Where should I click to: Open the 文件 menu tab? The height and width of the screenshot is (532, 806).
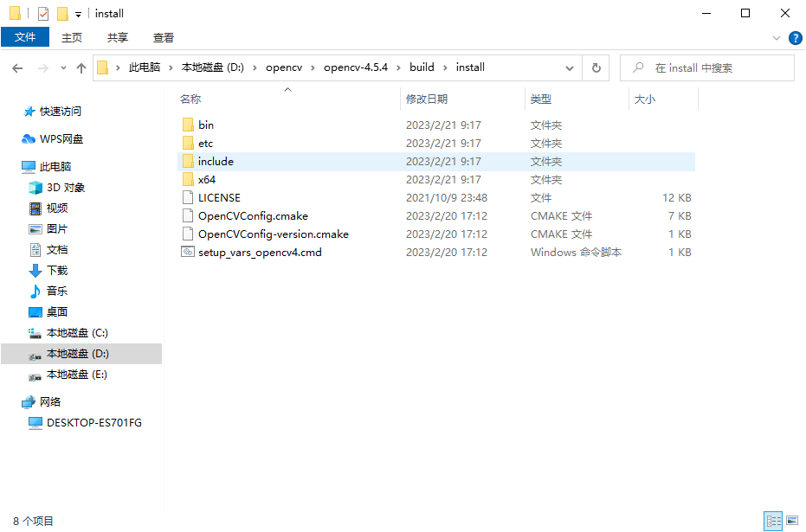click(25, 37)
